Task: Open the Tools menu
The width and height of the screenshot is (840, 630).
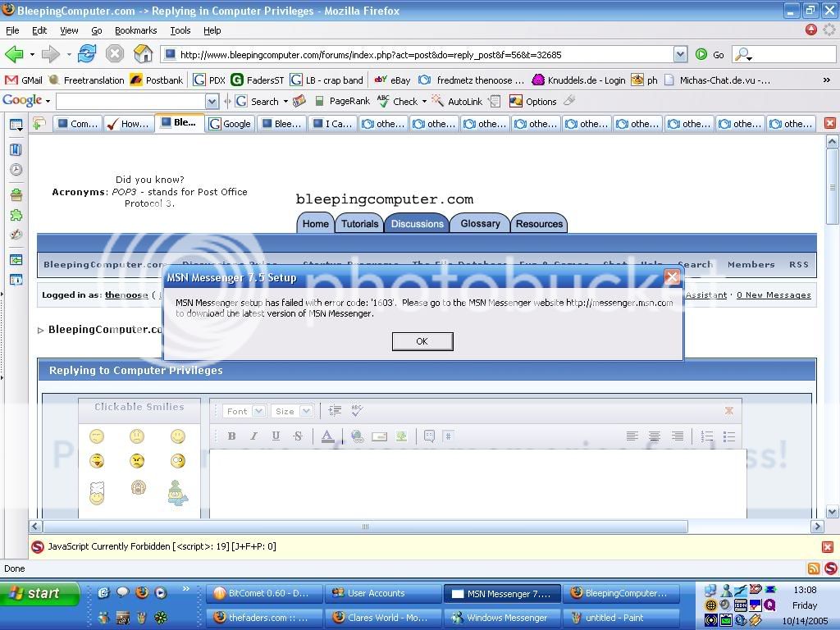Action: (x=180, y=30)
